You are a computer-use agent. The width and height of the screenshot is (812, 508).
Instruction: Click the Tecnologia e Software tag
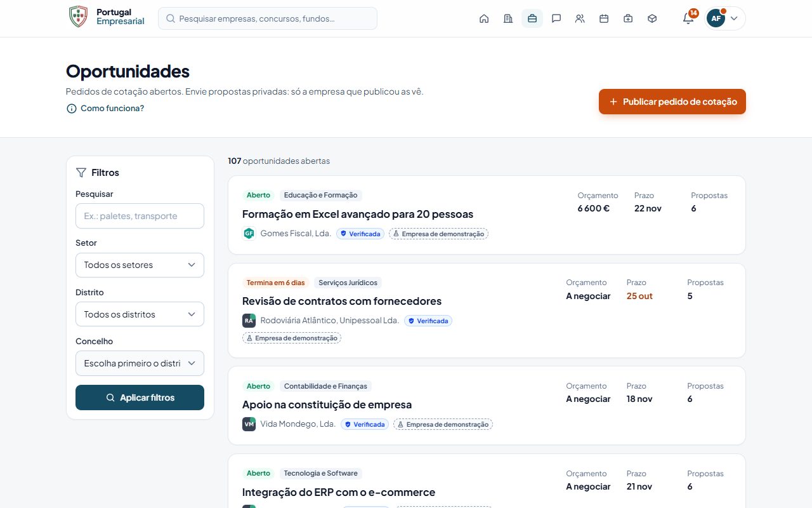[320, 473]
